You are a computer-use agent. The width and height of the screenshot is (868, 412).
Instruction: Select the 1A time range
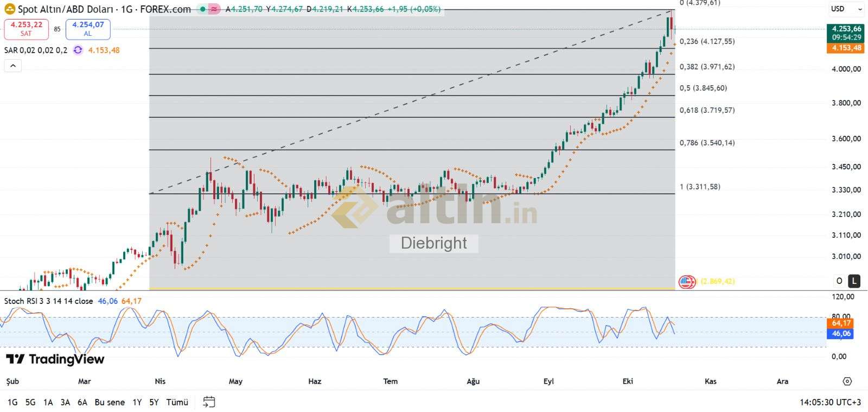pyautogui.click(x=48, y=402)
